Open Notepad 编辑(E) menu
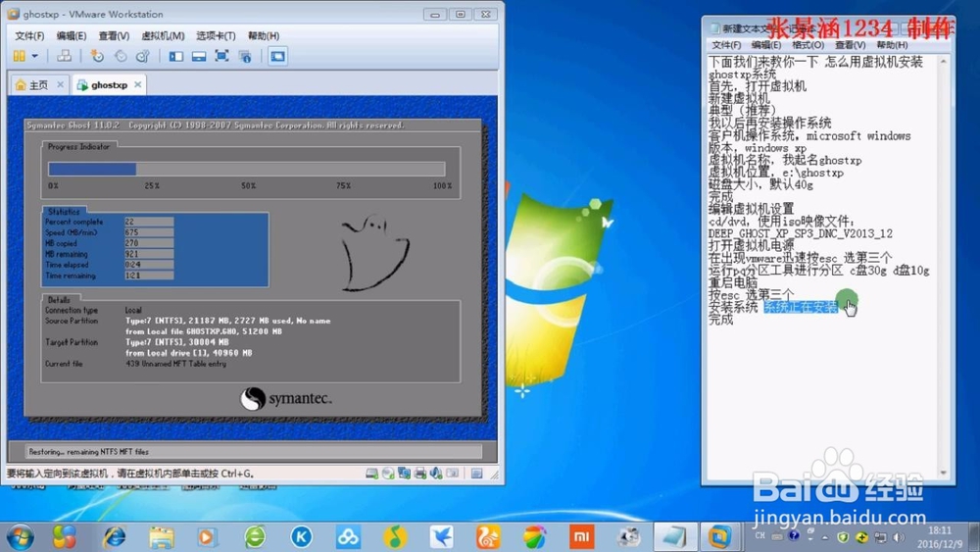 click(x=766, y=45)
